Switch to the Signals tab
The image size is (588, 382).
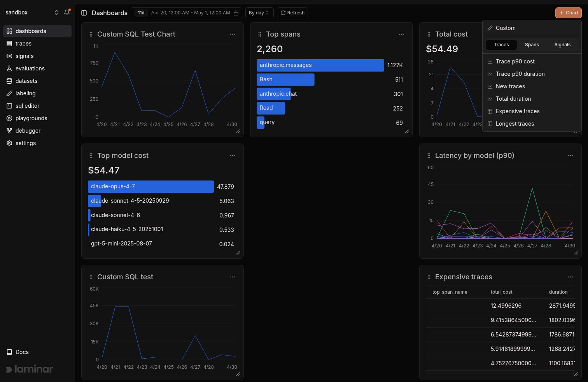click(x=562, y=45)
